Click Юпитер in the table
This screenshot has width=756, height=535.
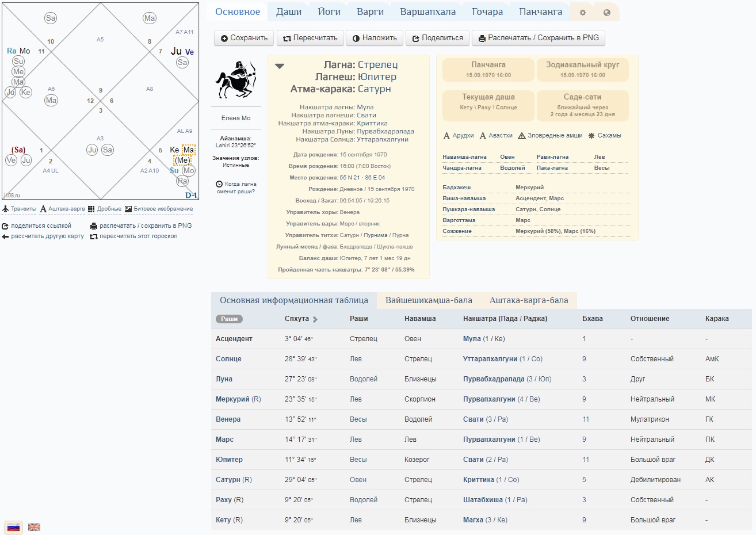coord(229,460)
